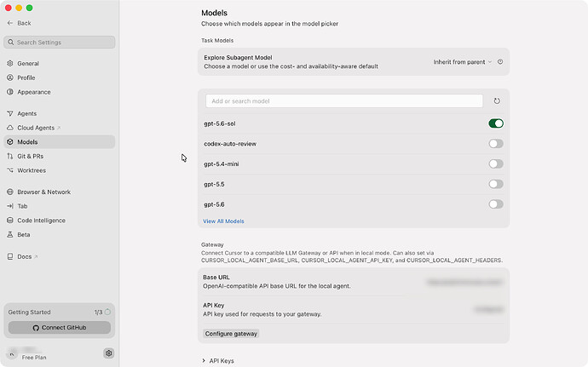The image size is (588, 367).
Task: Click the magnifier icon in Search Settings
Action: [11, 43]
